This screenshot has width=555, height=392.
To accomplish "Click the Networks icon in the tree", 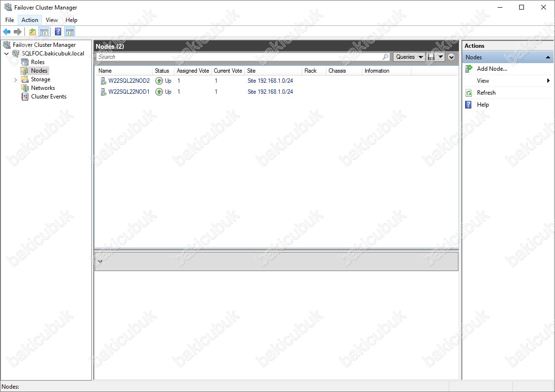I will click(25, 88).
